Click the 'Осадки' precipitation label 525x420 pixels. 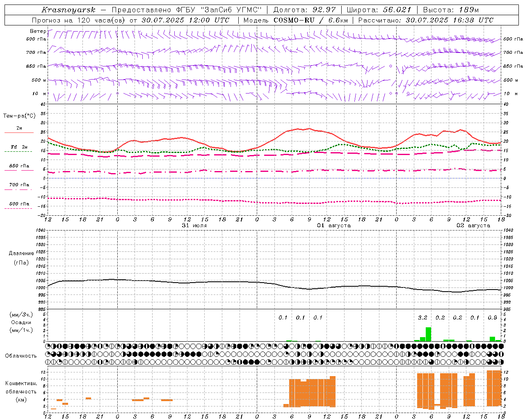[x=21, y=322]
